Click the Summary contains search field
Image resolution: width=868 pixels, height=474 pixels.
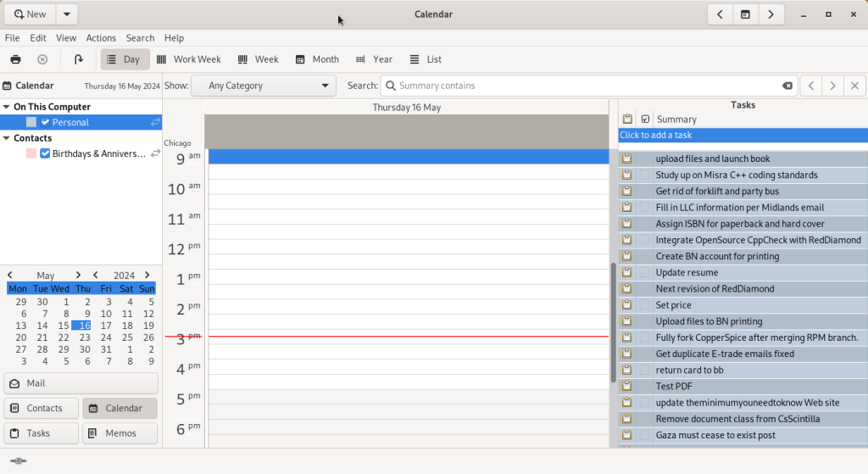588,86
